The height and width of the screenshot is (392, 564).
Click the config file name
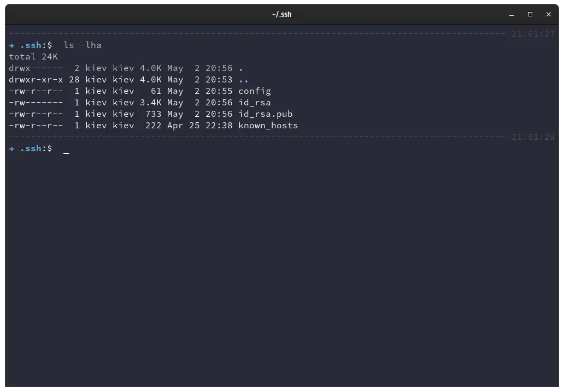[255, 91]
